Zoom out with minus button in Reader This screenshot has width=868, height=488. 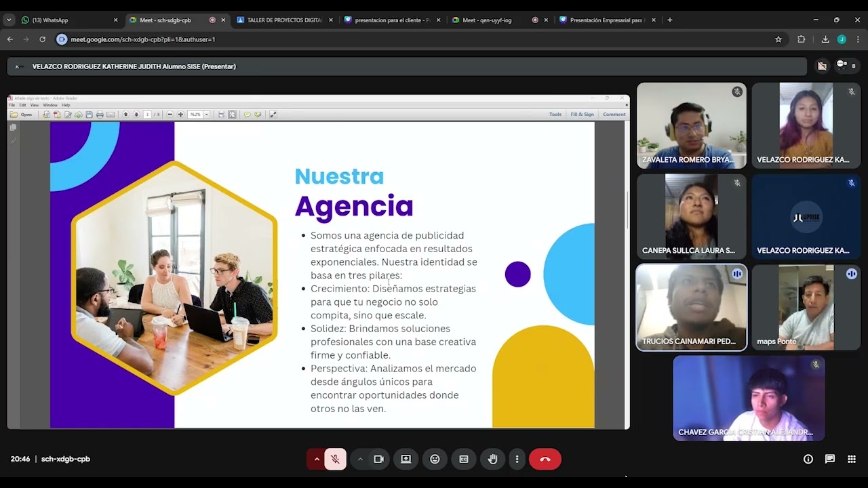pos(170,115)
